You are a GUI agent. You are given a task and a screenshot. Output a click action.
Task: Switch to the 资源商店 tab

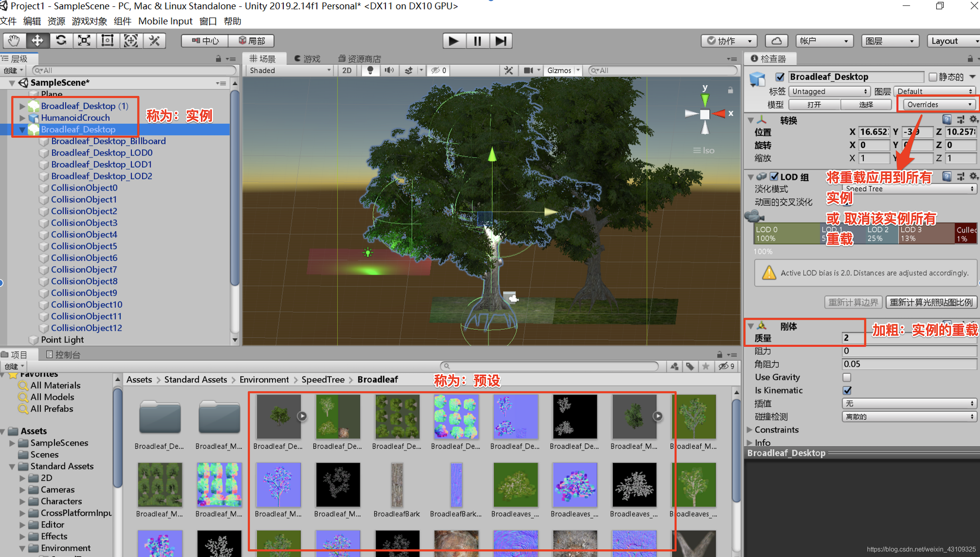click(x=359, y=59)
